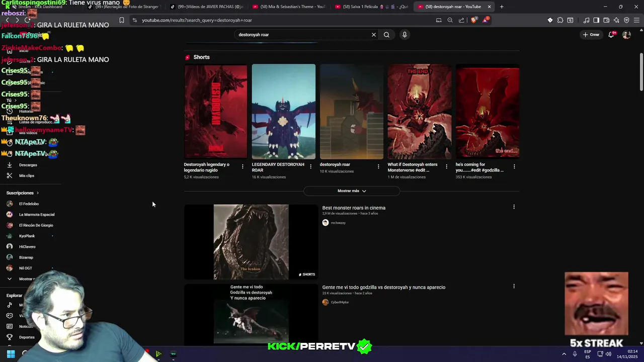This screenshot has height=362, width=644.
Task: Open the YouTube account avatar menu
Action: tap(626, 35)
